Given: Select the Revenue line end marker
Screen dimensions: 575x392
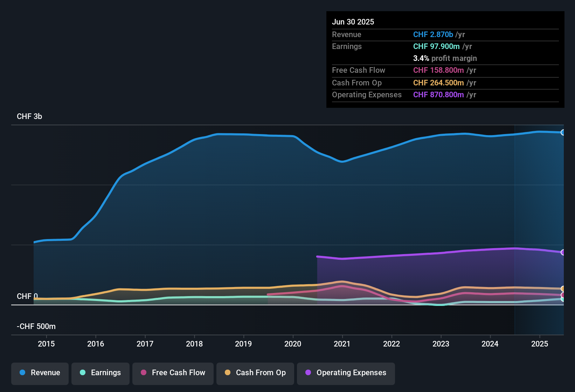Looking at the screenshot, I should coord(563,132).
